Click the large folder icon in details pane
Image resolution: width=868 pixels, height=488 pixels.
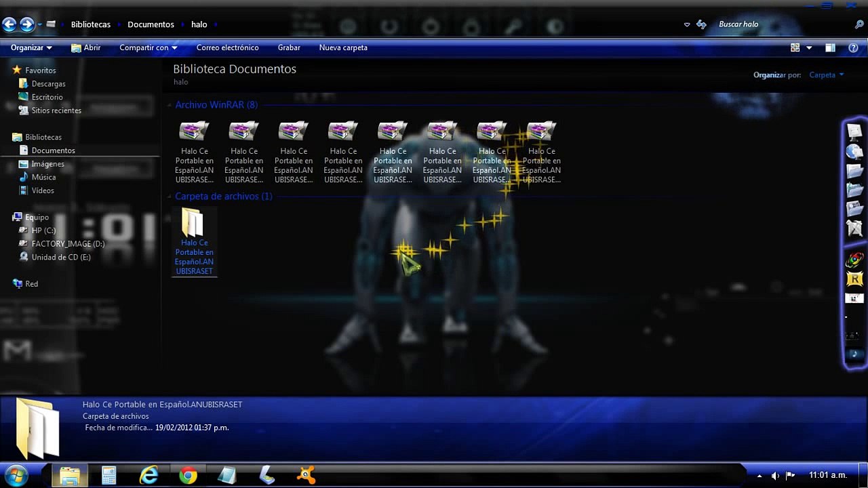pyautogui.click(x=37, y=428)
